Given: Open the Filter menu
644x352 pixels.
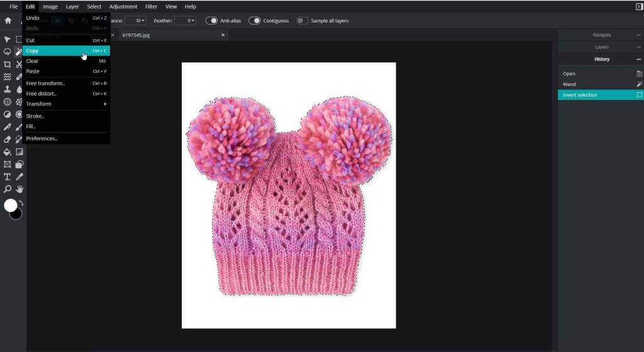Looking at the screenshot, I should pos(151,6).
